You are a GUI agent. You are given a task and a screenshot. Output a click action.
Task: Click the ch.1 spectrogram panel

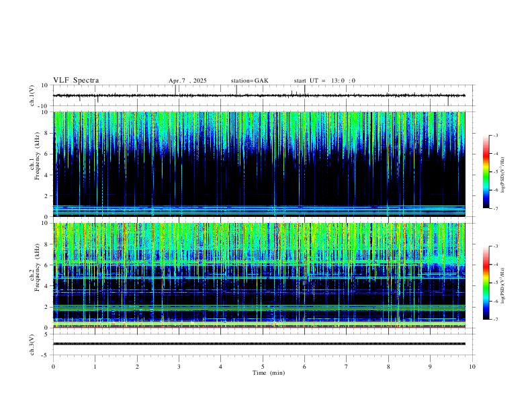click(259, 164)
